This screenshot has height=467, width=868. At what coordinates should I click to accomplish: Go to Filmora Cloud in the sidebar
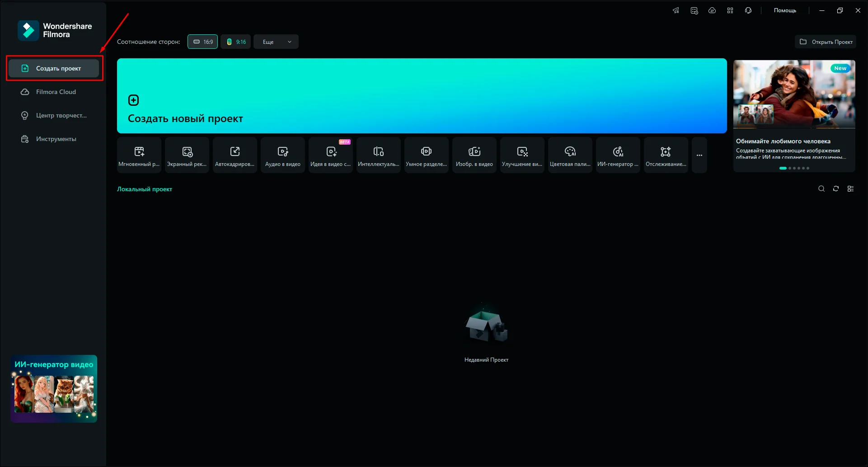pos(56,92)
